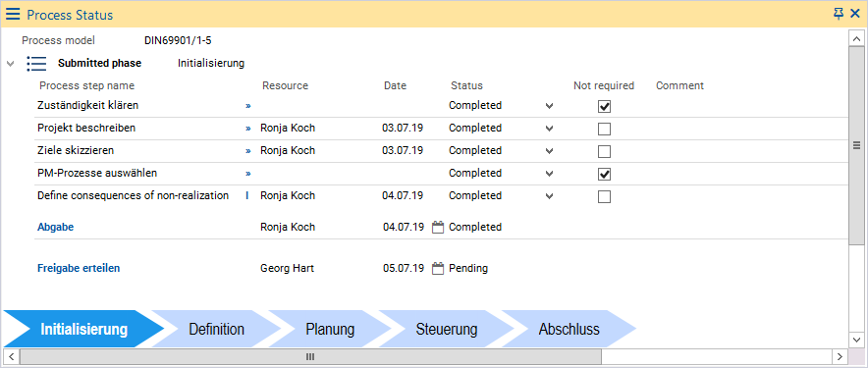The height and width of the screenshot is (368, 868).
Task: Select the Planung phase arrow
Action: point(330,330)
